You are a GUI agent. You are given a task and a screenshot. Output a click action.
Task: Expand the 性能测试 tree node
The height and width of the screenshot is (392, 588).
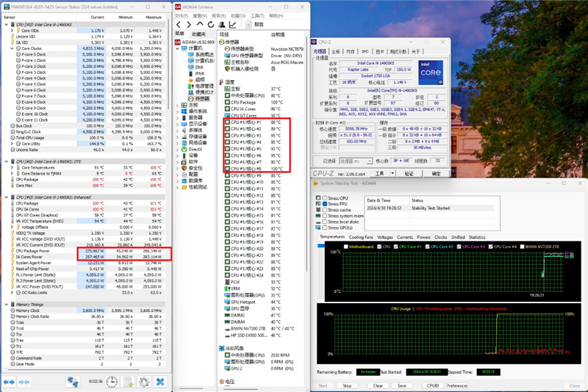[178, 187]
